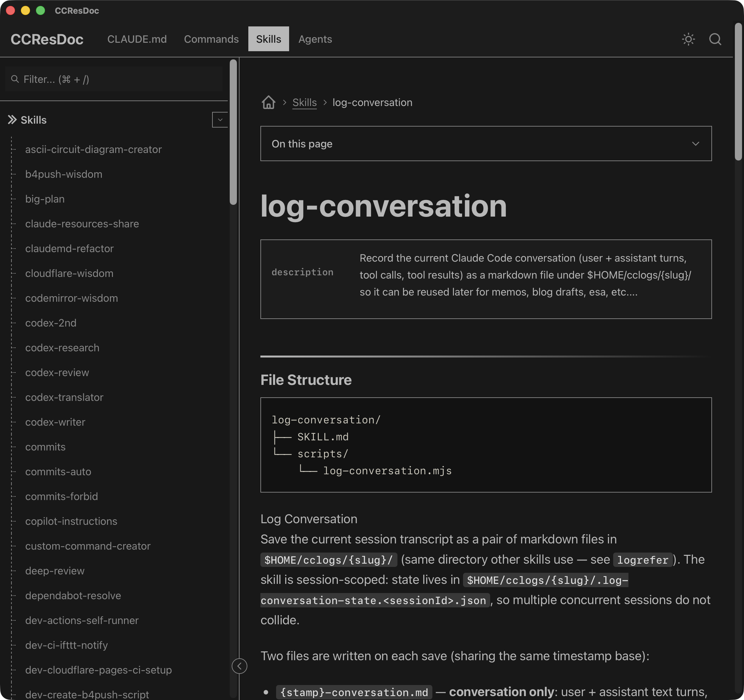The height and width of the screenshot is (700, 744).
Task: Open the commits skill
Action: [45, 447]
